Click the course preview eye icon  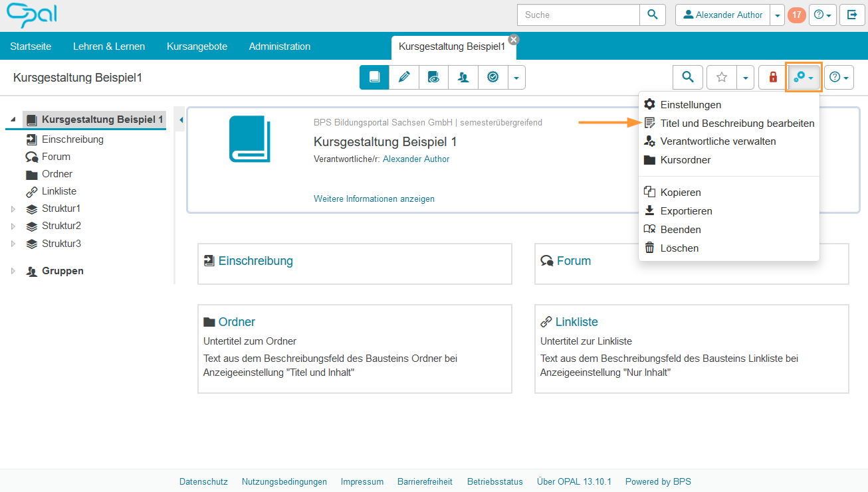pos(433,77)
